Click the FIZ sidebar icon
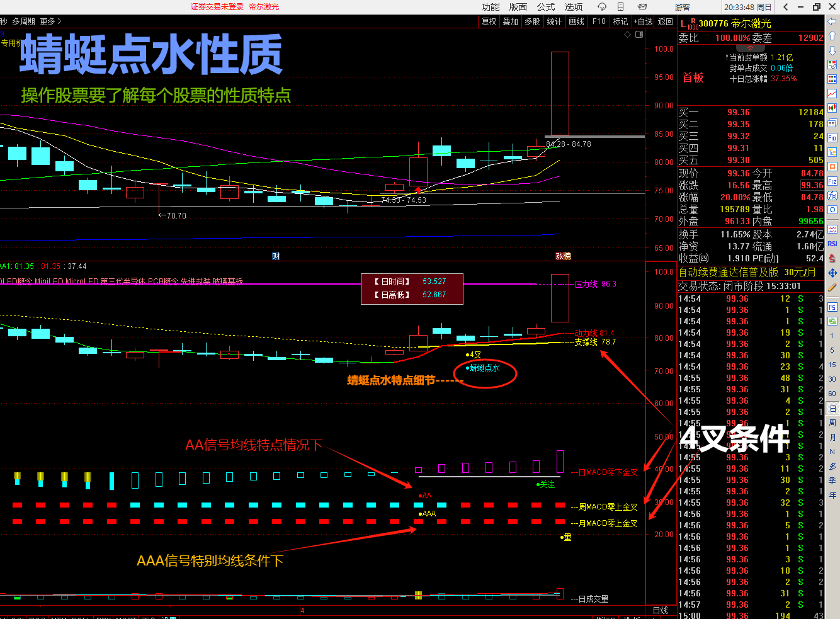Viewport: 840px width, 619px height. [832, 181]
